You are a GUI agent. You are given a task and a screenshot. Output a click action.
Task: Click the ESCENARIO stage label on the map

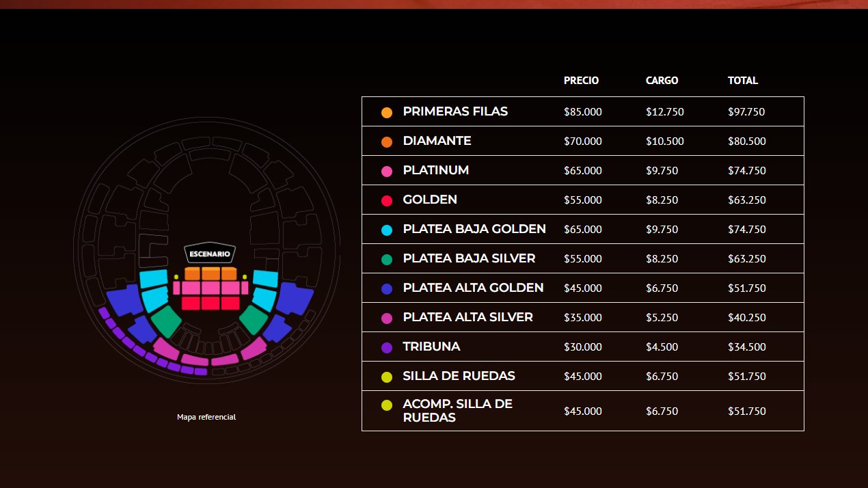point(210,254)
